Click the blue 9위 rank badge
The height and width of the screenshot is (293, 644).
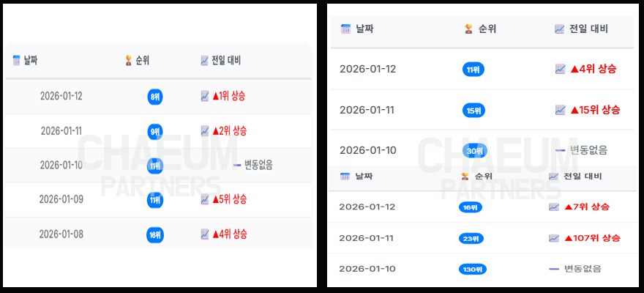click(155, 132)
